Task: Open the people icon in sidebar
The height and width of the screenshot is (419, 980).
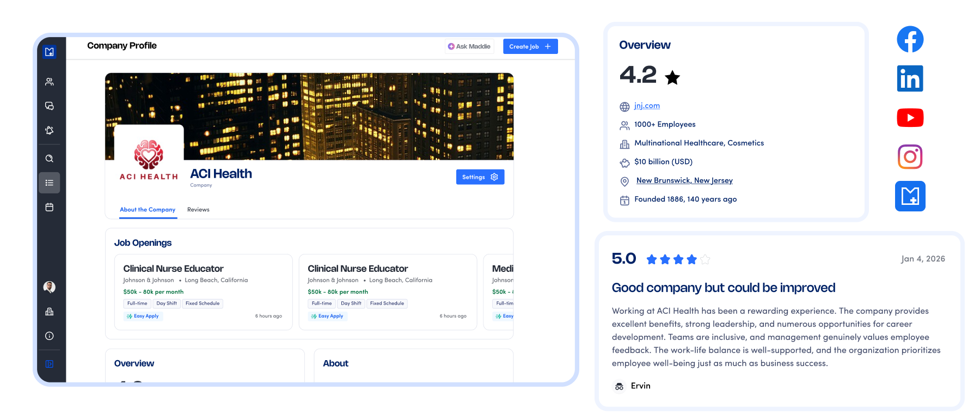Action: pyautogui.click(x=50, y=82)
